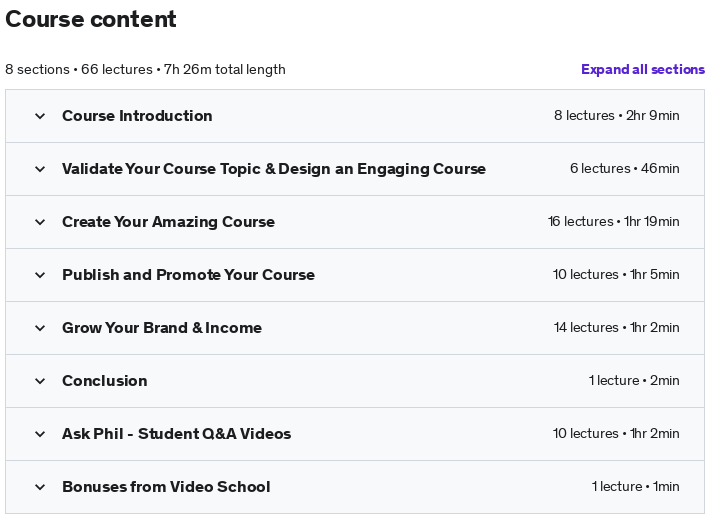Expand the Course Introduction section chevron
This screenshot has width=705, height=514.
pyautogui.click(x=40, y=116)
